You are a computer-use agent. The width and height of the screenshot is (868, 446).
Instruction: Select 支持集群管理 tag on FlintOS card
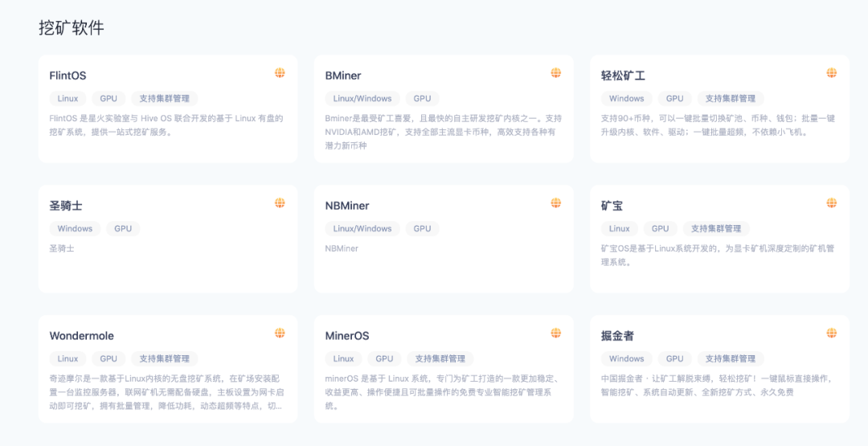(x=165, y=99)
